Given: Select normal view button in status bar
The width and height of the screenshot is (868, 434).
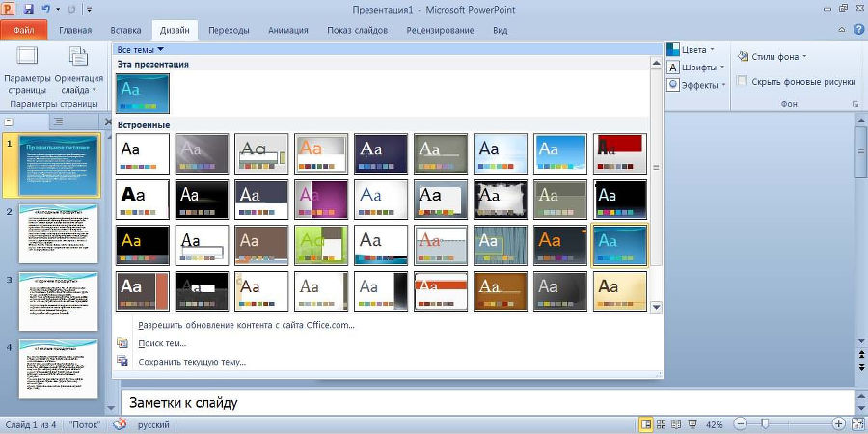Looking at the screenshot, I should (646, 424).
